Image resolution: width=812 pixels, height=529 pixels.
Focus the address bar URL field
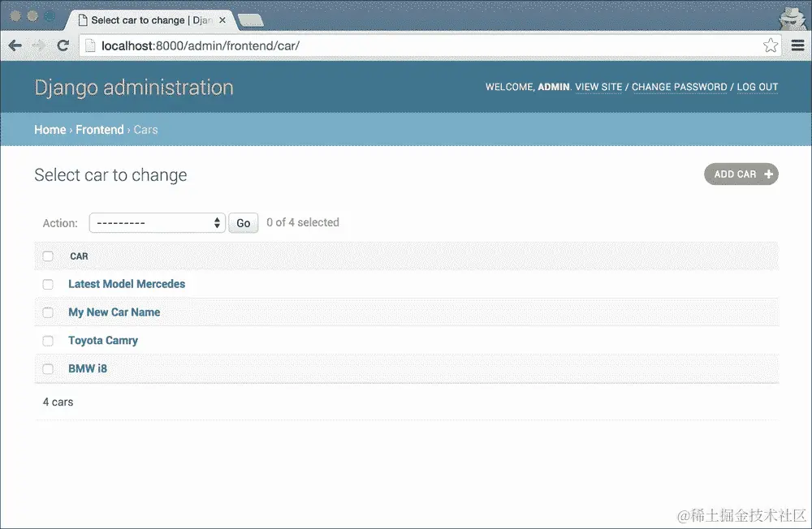click(x=430, y=45)
